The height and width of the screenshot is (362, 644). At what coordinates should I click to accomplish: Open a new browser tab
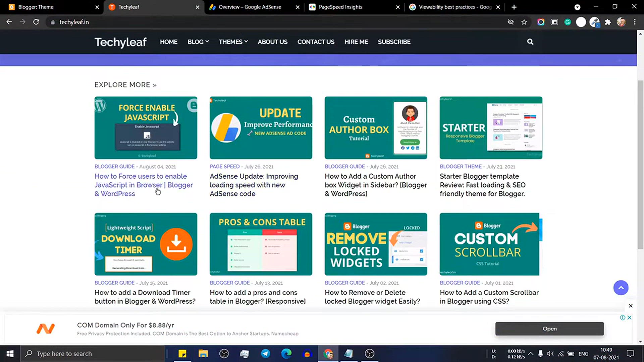(514, 7)
